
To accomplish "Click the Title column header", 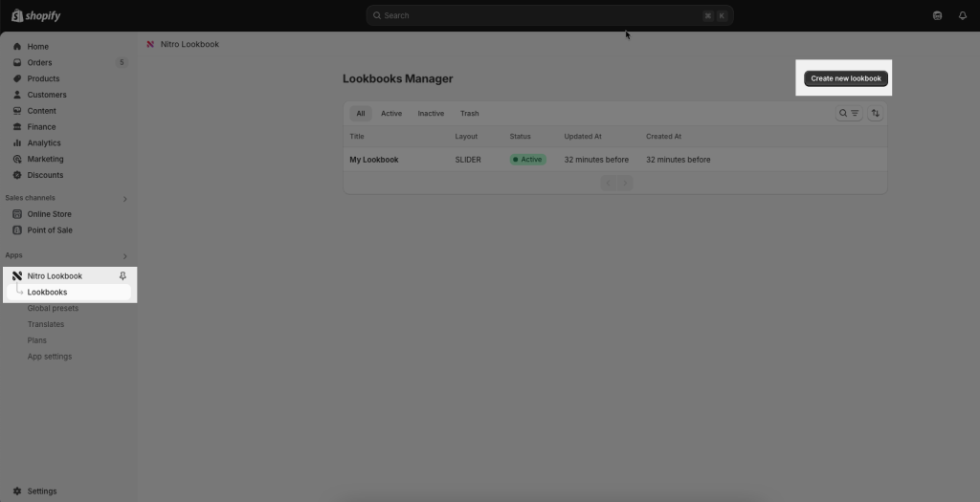I will tap(357, 137).
